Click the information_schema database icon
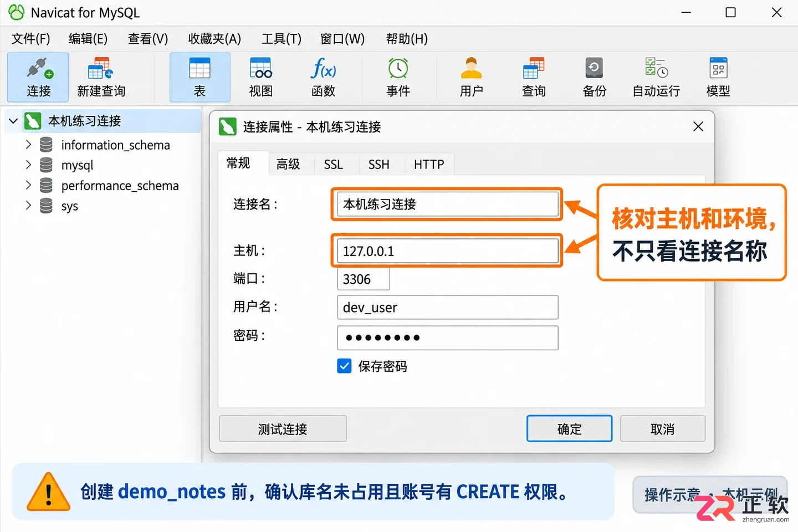The image size is (798, 532). 46,145
